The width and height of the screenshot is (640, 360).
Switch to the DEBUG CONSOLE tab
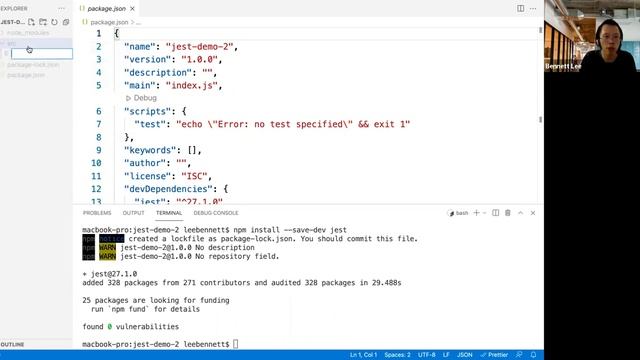tap(216, 213)
